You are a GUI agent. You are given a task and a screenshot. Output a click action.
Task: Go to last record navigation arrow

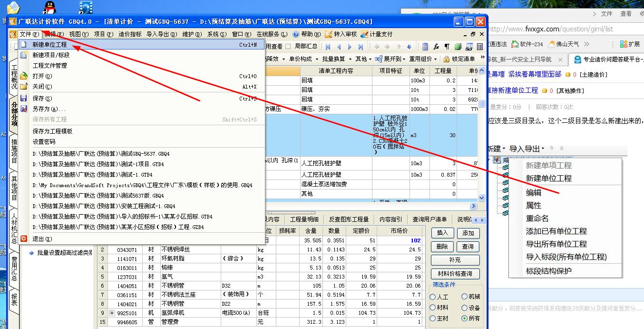coord(361,47)
